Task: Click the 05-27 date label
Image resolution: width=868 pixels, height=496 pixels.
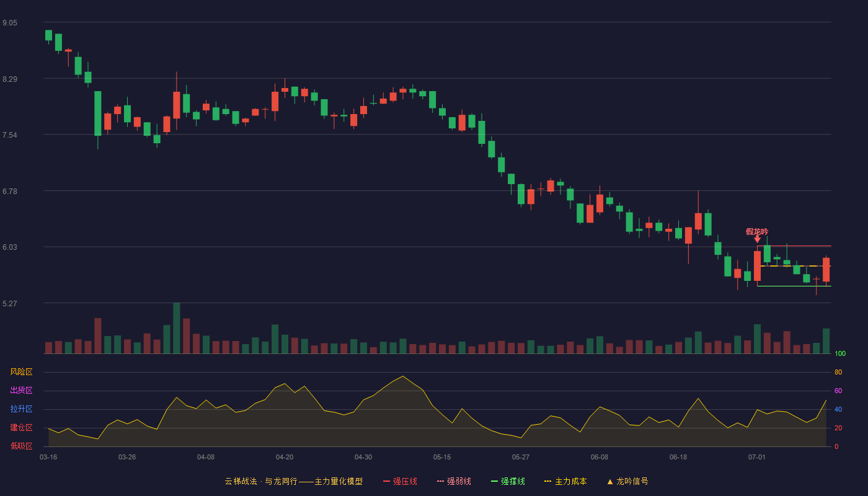Action: [x=521, y=457]
